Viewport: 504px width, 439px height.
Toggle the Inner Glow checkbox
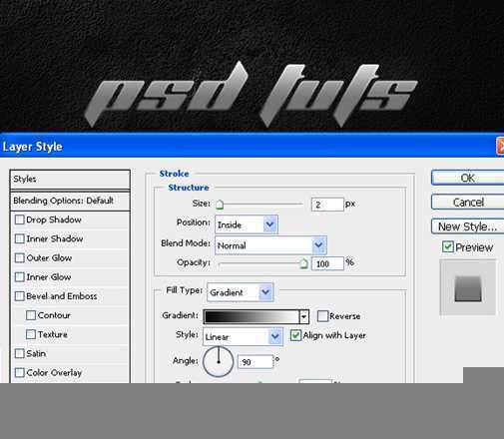click(20, 277)
